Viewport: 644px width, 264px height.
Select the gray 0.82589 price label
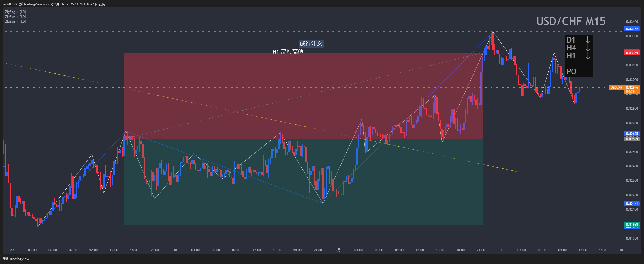click(632, 139)
